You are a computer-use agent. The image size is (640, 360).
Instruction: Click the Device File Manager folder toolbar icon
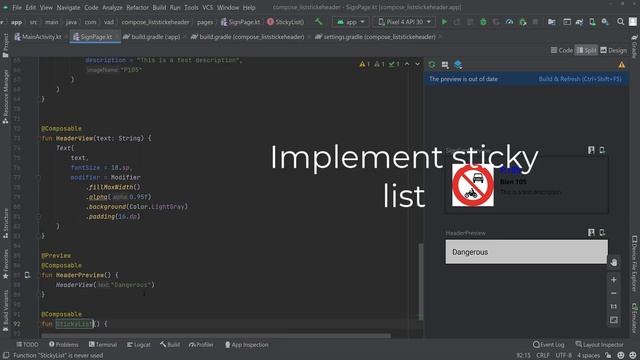(551, 22)
